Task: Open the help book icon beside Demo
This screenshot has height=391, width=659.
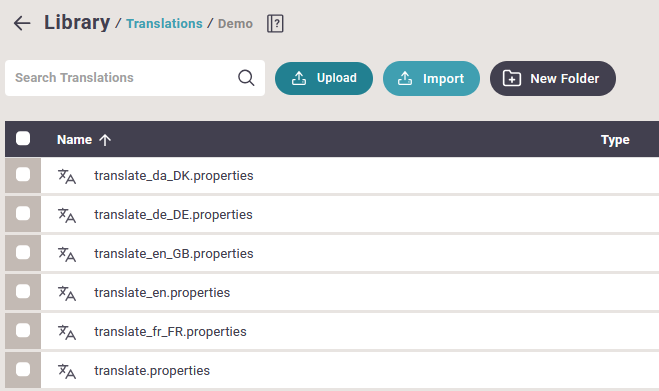Action: [275, 24]
